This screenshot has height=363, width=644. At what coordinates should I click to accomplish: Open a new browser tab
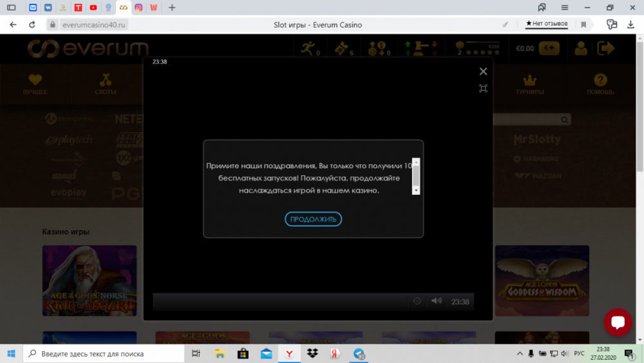tap(171, 8)
